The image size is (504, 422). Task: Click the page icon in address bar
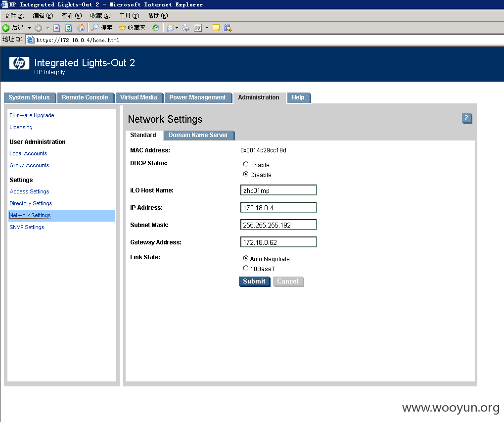[x=31, y=40]
